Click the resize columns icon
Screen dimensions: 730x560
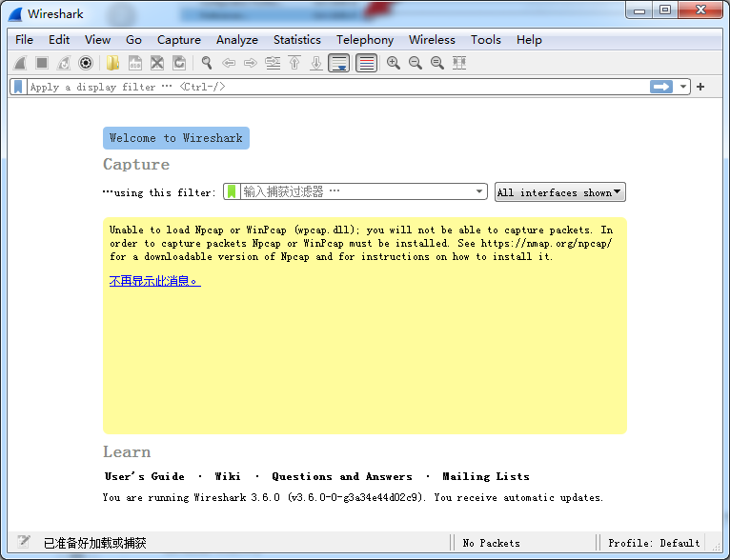[x=459, y=63]
